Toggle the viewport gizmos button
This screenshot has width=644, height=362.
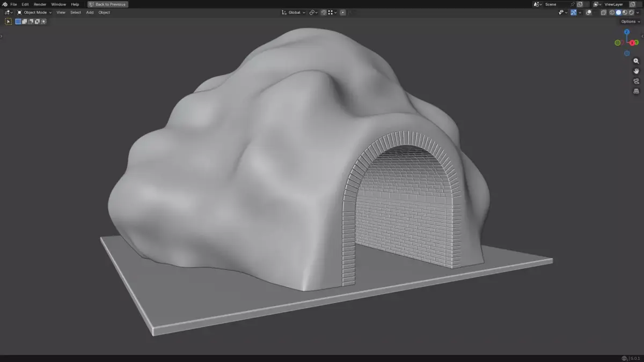tap(574, 12)
